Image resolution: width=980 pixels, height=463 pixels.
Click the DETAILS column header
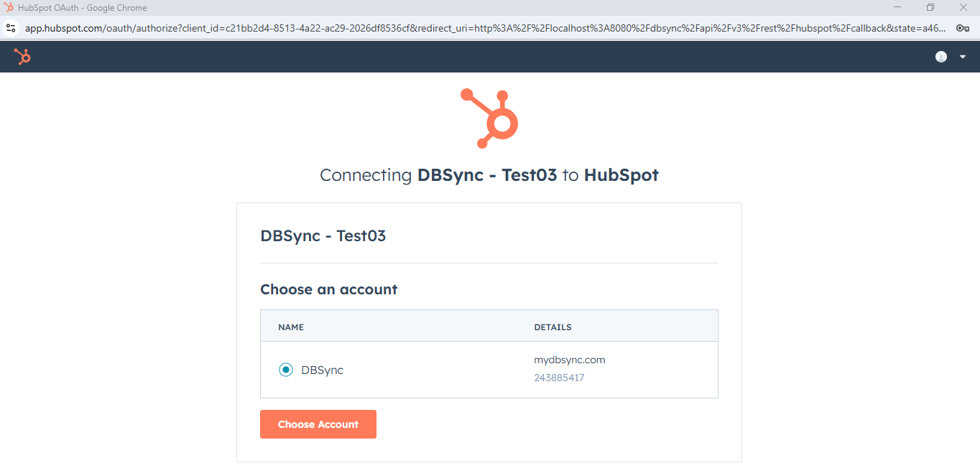pyautogui.click(x=553, y=327)
